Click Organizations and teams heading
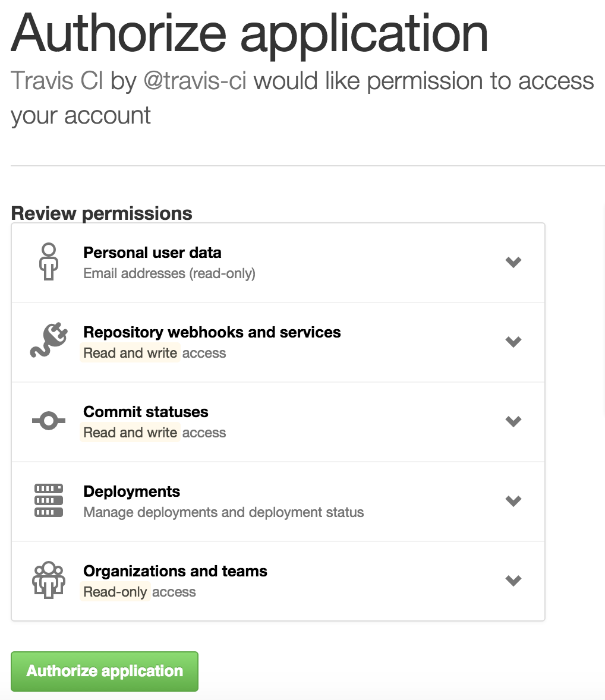605x700 pixels. pos(175,571)
